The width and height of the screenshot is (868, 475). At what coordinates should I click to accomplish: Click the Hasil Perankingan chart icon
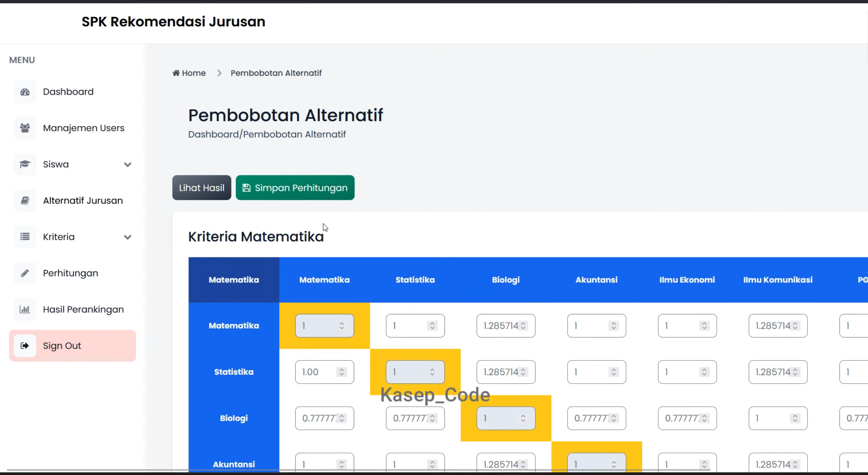point(25,310)
